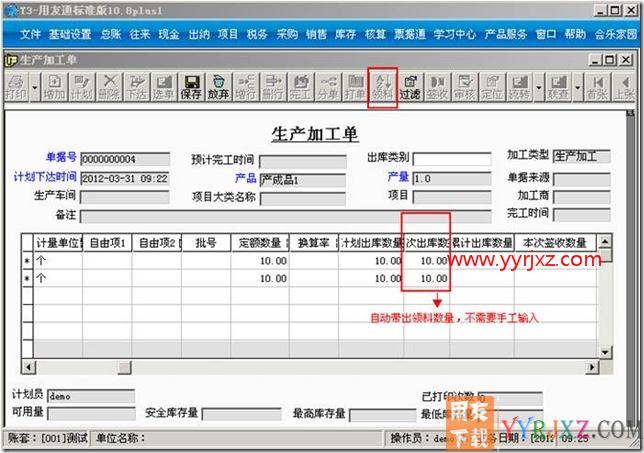
Task: Click horizontal scrollbar left arrow
Action: pyautogui.click(x=29, y=367)
